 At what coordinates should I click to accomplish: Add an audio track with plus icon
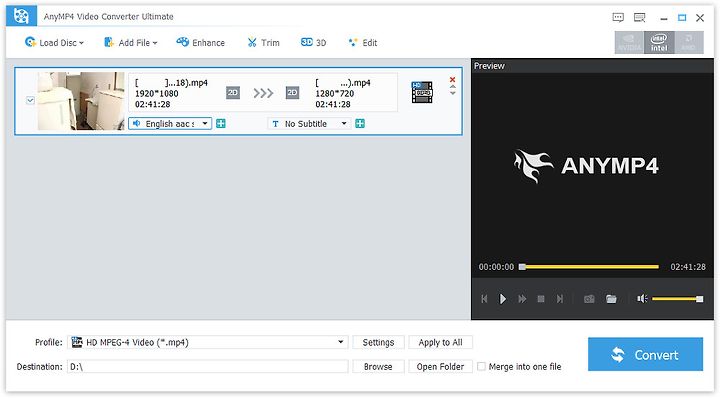coord(221,123)
